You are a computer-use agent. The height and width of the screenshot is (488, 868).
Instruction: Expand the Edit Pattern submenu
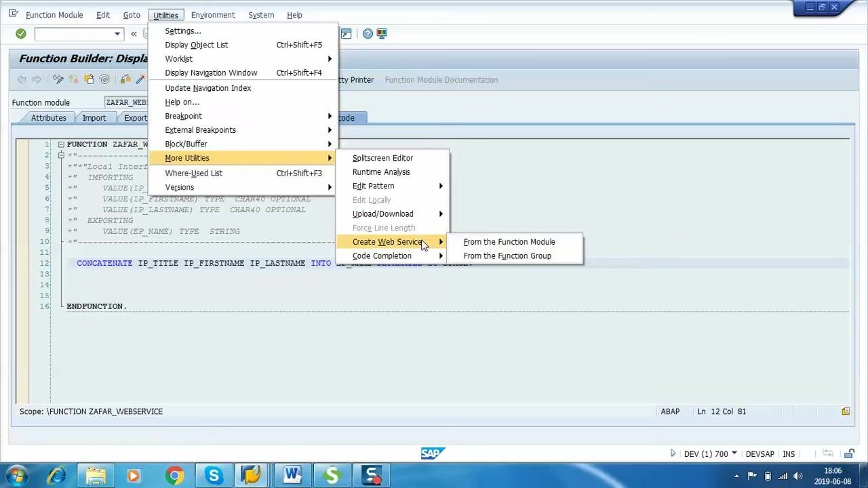392,186
